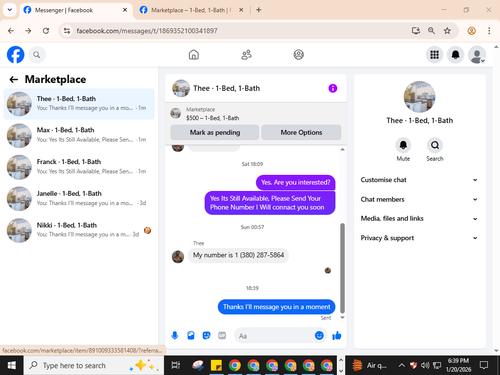This screenshot has height=375, width=500.
Task: Open the account profile avatar menu
Action: coord(477,55)
